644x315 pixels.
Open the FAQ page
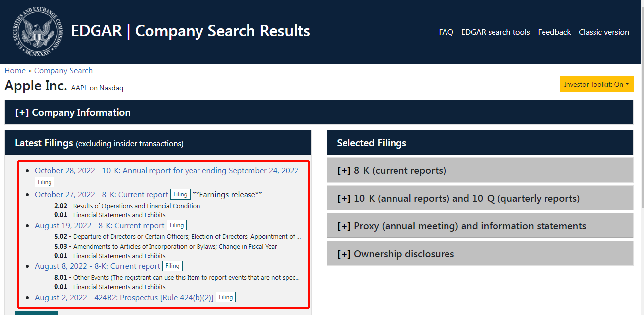tap(446, 32)
